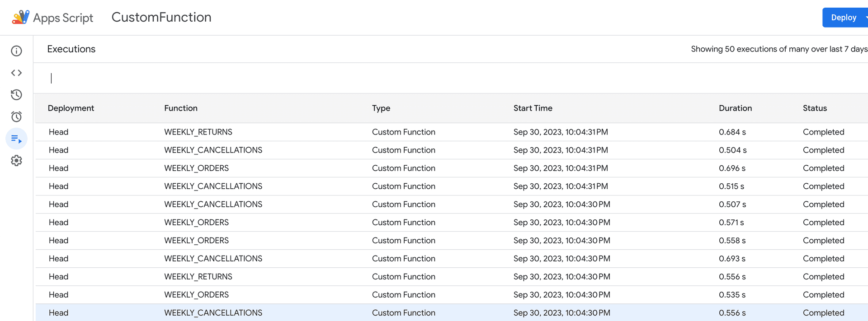Click the Status column header

click(815, 108)
